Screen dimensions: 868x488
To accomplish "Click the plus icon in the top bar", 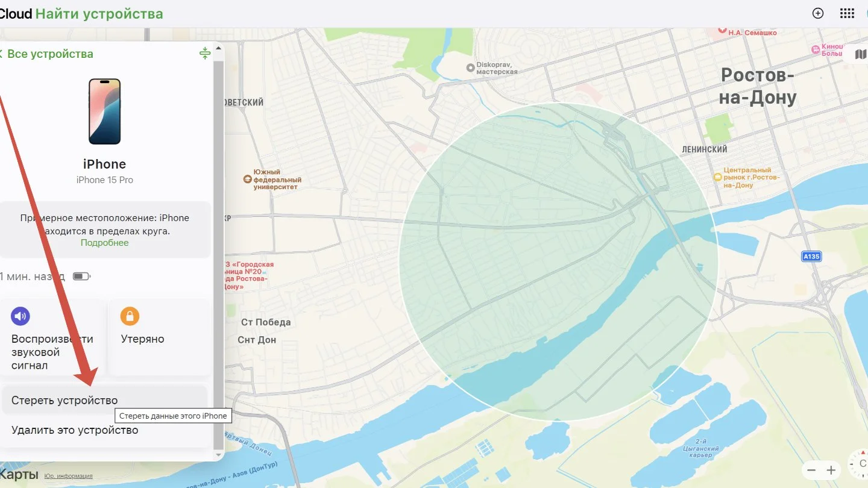I will click(x=818, y=13).
